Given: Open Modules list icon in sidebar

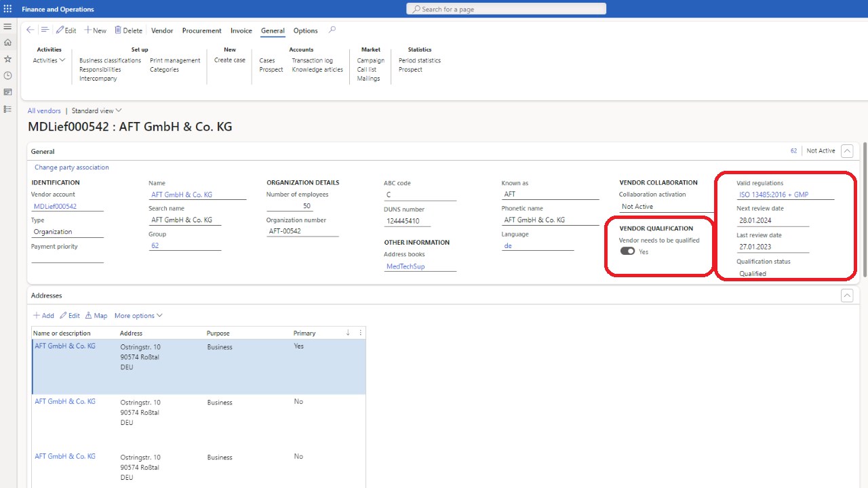Looking at the screenshot, I should pos(7,108).
